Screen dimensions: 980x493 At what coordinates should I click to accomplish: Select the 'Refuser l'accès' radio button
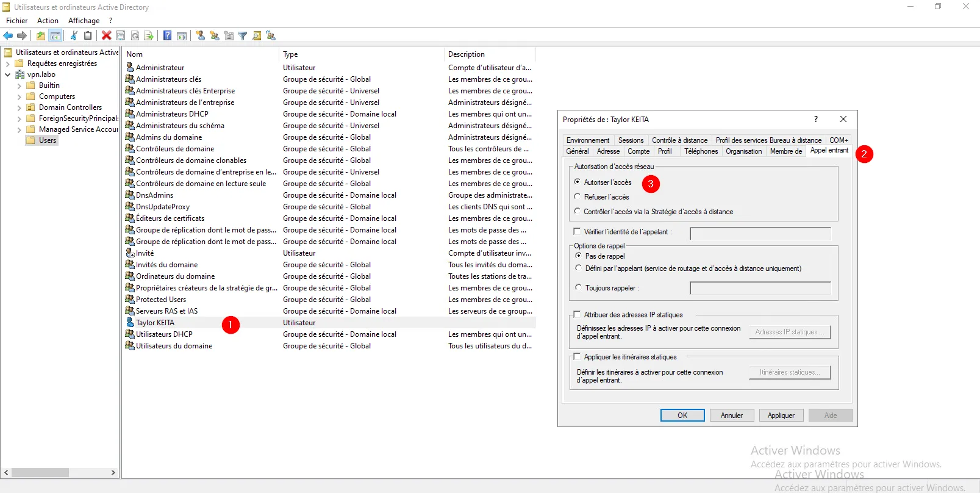point(578,196)
